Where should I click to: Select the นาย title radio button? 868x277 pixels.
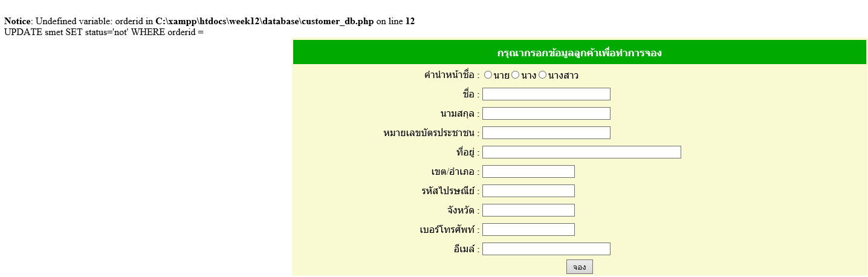[x=488, y=75]
